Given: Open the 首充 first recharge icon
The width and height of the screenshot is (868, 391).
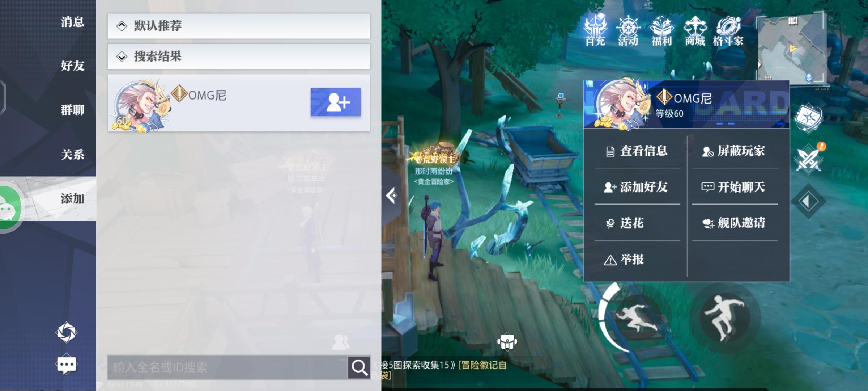Looking at the screenshot, I should (595, 30).
